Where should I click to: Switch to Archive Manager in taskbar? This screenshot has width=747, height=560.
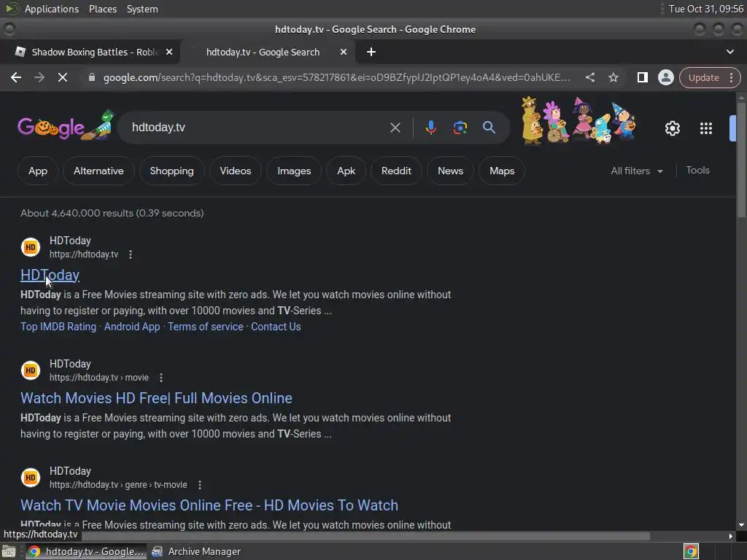[196, 551]
